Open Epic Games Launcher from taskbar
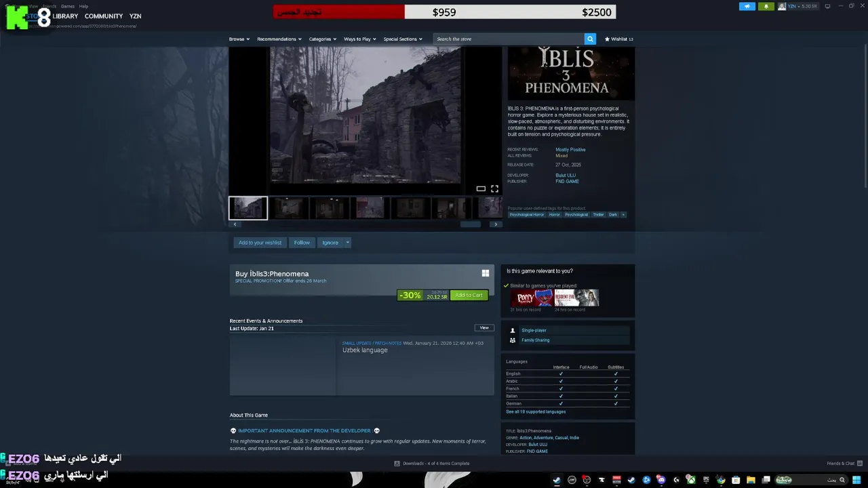The width and height of the screenshot is (868, 488). click(x=706, y=480)
